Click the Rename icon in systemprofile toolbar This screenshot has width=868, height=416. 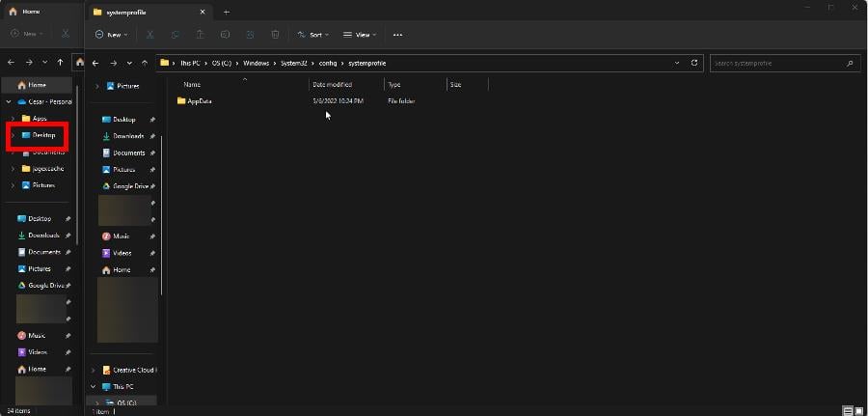226,35
